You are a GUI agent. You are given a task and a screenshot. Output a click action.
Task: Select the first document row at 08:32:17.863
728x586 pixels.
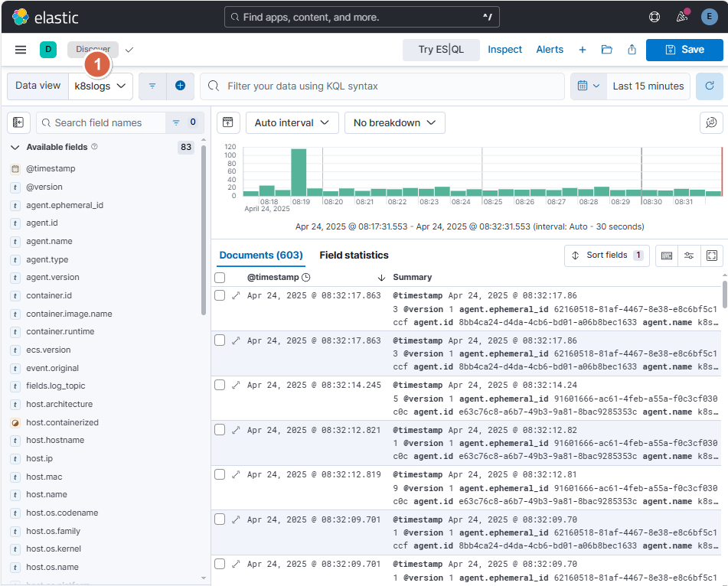tap(220, 295)
